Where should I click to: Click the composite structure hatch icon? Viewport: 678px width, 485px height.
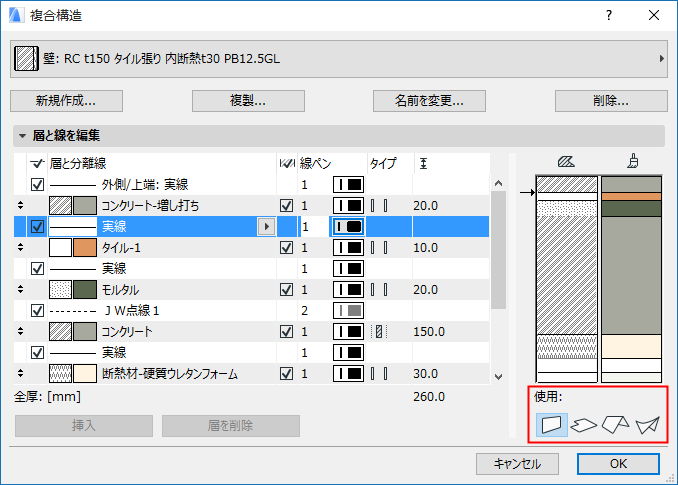[x=26, y=59]
